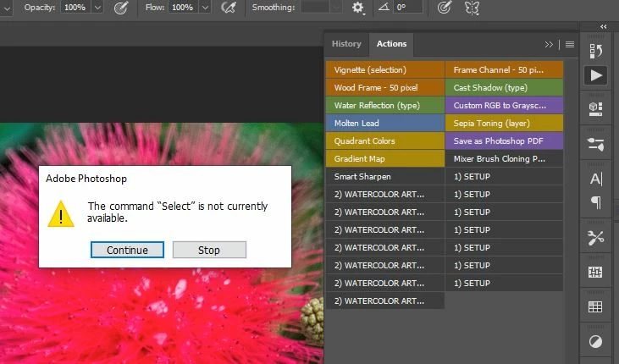Open Flow dropdown arrow
The image size is (619, 364).
tap(204, 8)
